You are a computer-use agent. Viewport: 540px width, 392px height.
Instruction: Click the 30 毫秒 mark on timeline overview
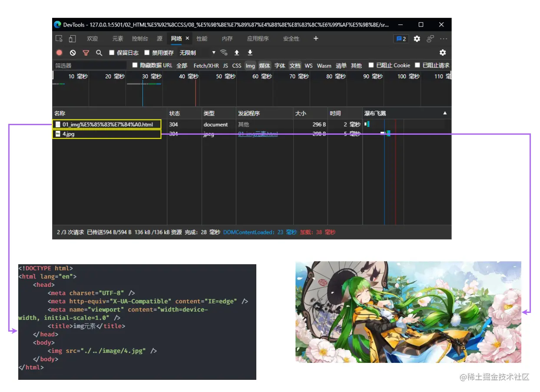[151, 76]
